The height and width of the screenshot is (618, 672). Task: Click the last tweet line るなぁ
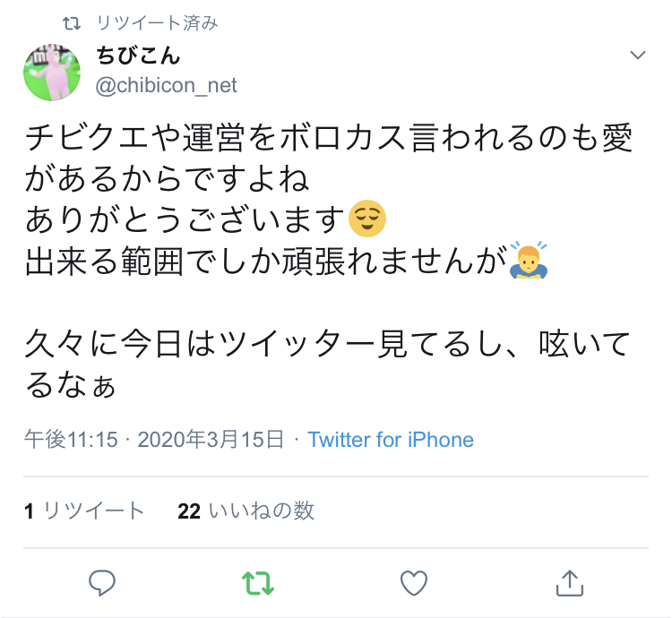pyautogui.click(x=70, y=384)
